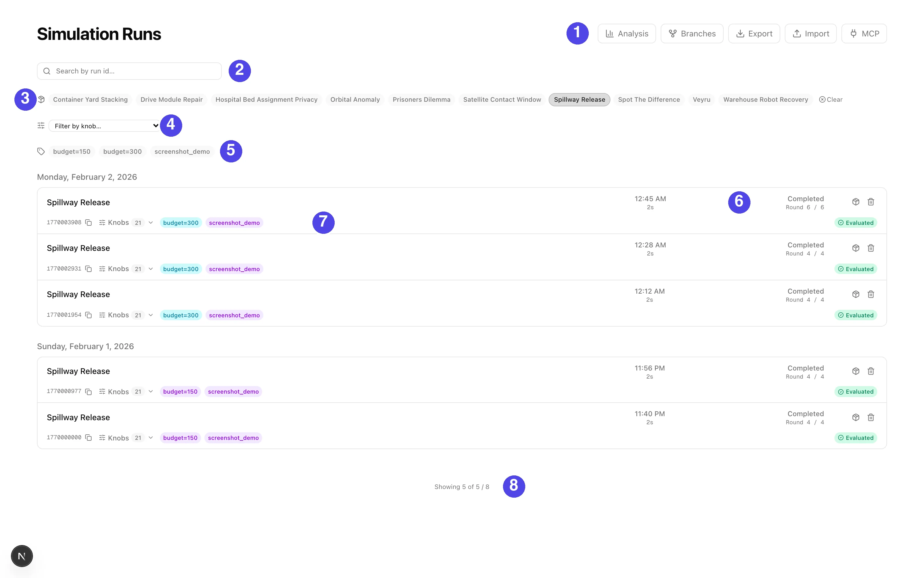The width and height of the screenshot is (924, 578).
Task: Toggle Hospital Bed Assignment Privacy filter
Action: (267, 99)
